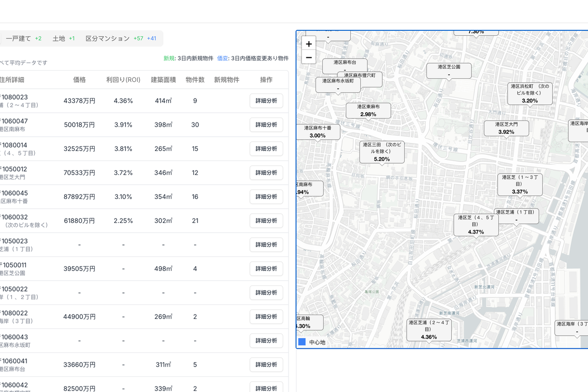Click the 3.72% ROI cell
The width and height of the screenshot is (588, 392).
pos(123,172)
